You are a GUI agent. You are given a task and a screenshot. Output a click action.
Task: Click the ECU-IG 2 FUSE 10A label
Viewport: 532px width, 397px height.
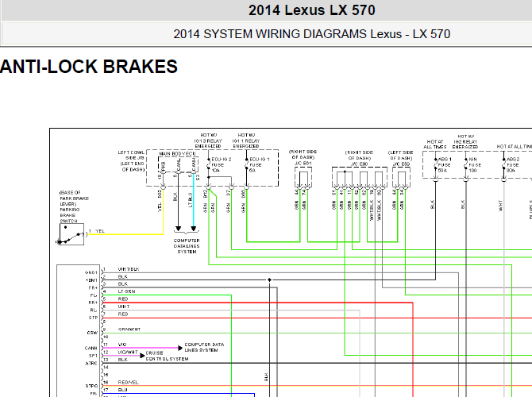[222, 165]
